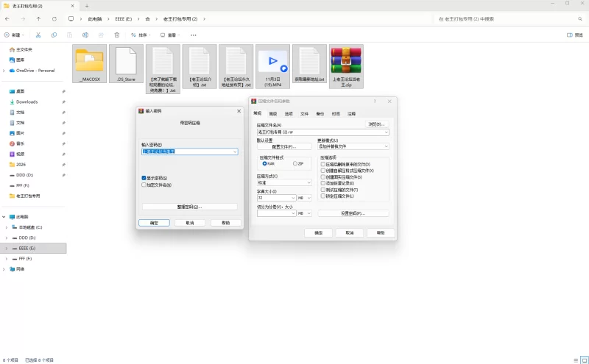Click 浏览 browse button for archive name
The height and width of the screenshot is (364, 589).
[x=377, y=124]
